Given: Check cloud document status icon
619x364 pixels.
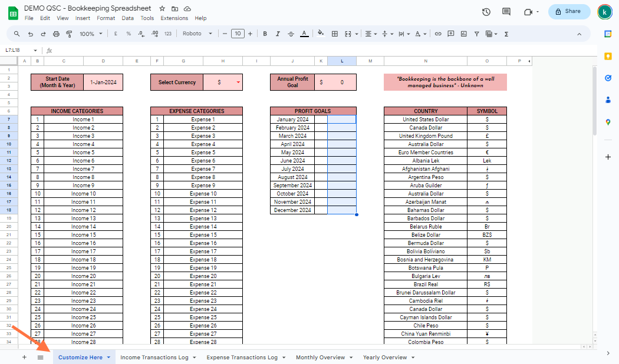Looking at the screenshot, I should tap(187, 9).
